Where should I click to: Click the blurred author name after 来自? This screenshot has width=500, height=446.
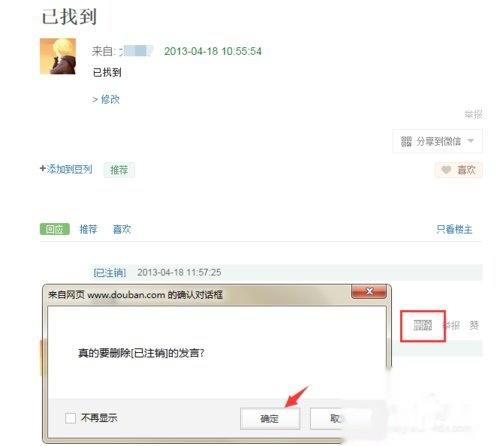pyautogui.click(x=137, y=51)
